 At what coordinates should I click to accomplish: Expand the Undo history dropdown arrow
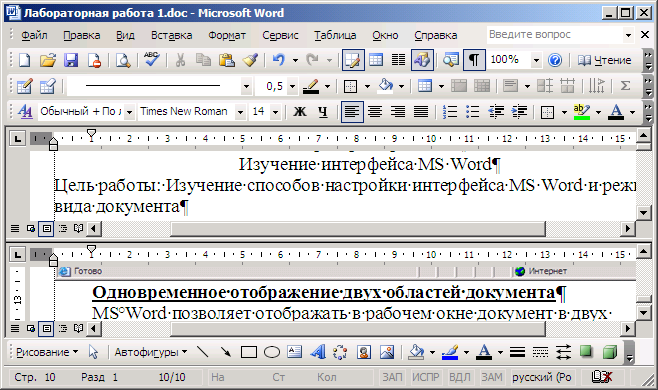tap(295, 60)
